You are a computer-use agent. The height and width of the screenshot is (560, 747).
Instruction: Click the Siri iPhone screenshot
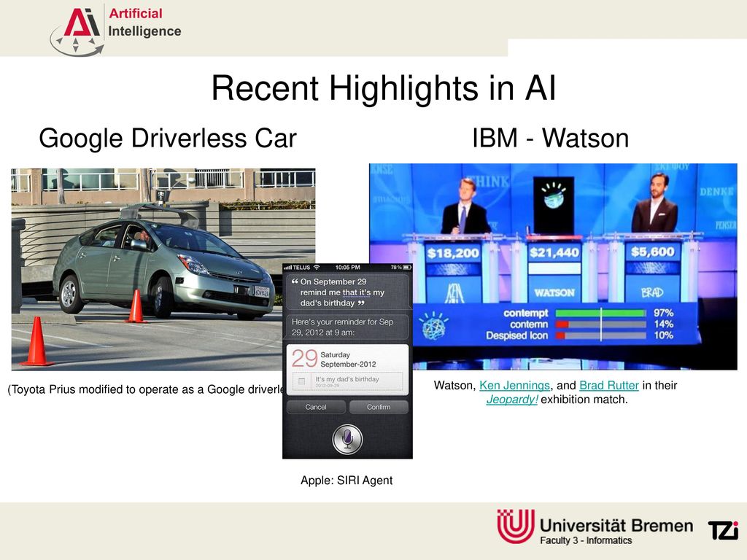(347, 361)
